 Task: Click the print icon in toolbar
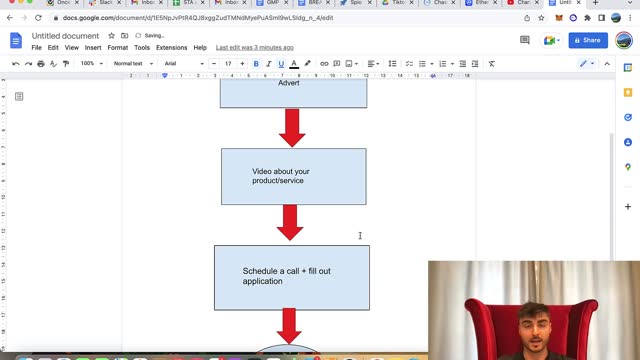pos(41,64)
